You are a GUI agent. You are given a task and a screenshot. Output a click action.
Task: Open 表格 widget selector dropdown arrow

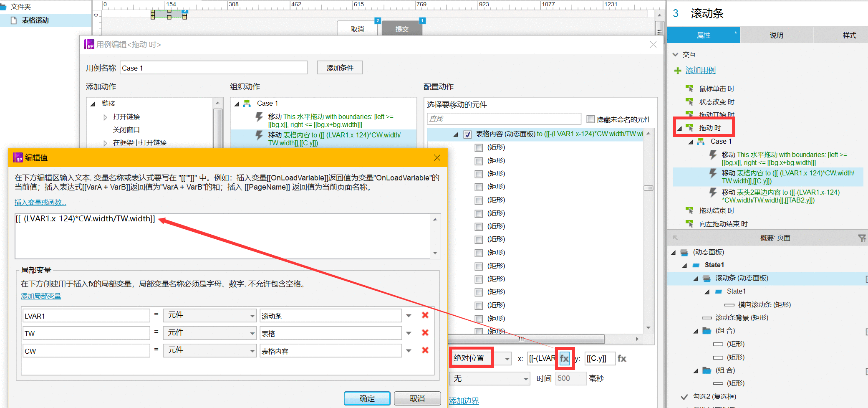[x=409, y=333]
